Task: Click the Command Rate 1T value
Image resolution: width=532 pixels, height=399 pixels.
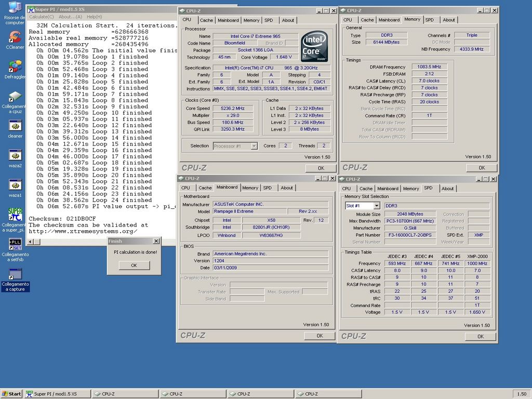Action: [x=429, y=116]
